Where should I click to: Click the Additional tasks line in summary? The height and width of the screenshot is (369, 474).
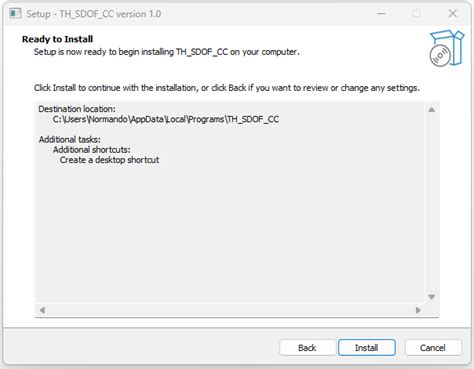click(69, 139)
